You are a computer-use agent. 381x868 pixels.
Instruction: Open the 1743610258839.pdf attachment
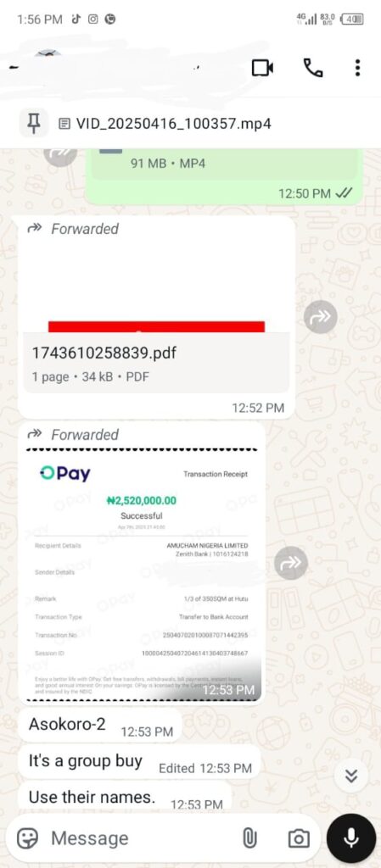[x=156, y=363]
